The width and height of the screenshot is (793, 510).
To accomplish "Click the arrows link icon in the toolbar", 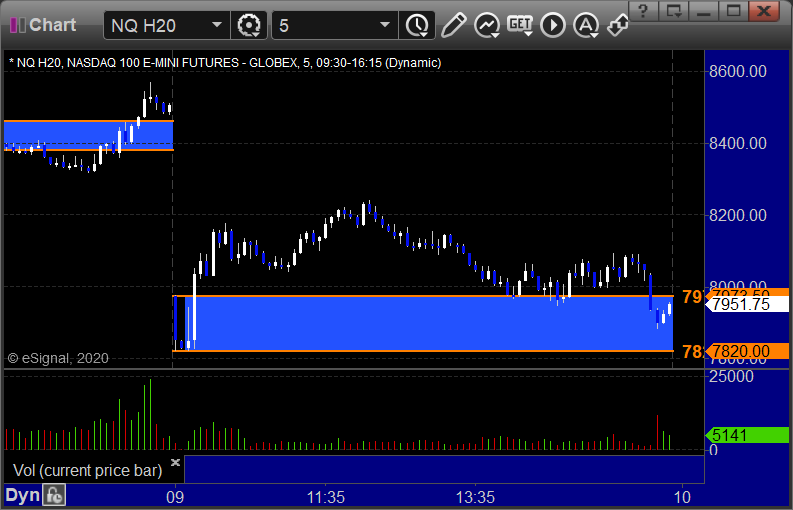I will pos(618,25).
